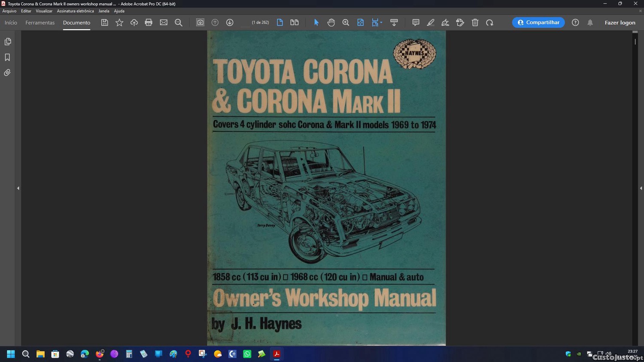Screen dimensions: 644x362
Task: Select the arrow selection tool
Action: 316,22
